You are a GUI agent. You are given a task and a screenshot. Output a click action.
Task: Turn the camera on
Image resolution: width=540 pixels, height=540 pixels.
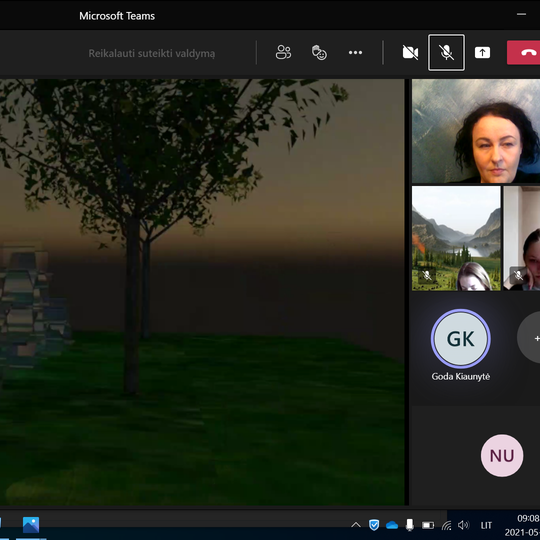(x=410, y=52)
